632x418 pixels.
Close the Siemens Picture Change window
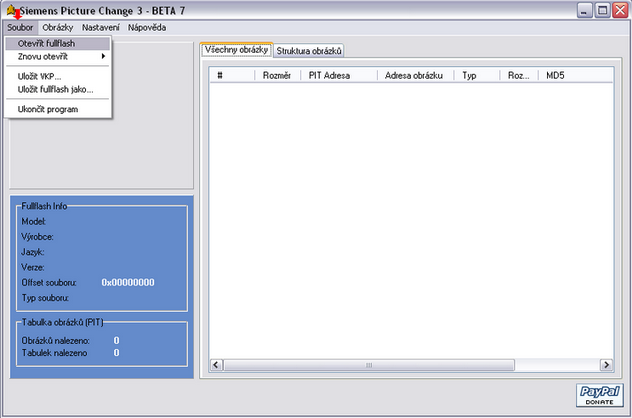pyautogui.click(x=620, y=10)
